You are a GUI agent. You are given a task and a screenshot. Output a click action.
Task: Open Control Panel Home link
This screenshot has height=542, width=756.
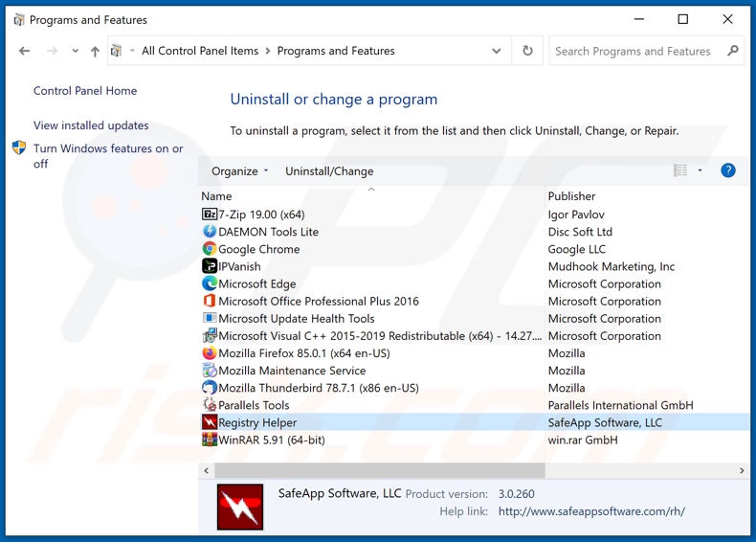coord(85,91)
